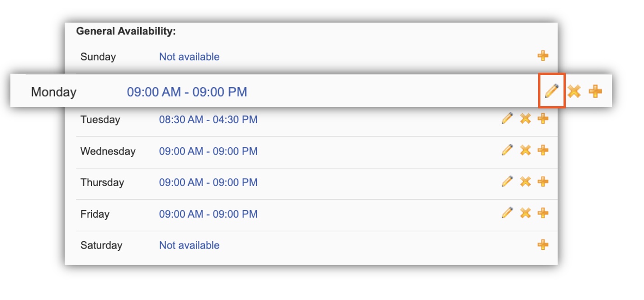This screenshot has height=300, width=644.
Task: Edit Thursday availability hours
Action: coord(507,182)
